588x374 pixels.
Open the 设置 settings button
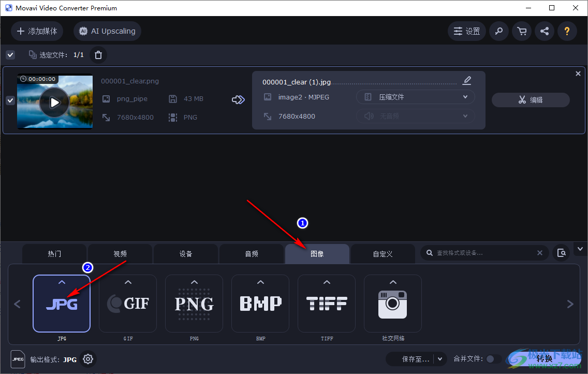click(467, 31)
